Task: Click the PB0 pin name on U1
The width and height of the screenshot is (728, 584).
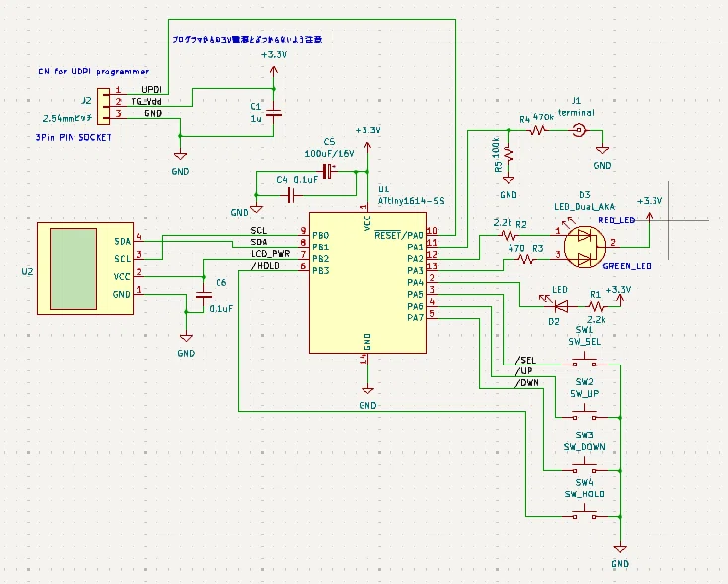Action: [321, 235]
